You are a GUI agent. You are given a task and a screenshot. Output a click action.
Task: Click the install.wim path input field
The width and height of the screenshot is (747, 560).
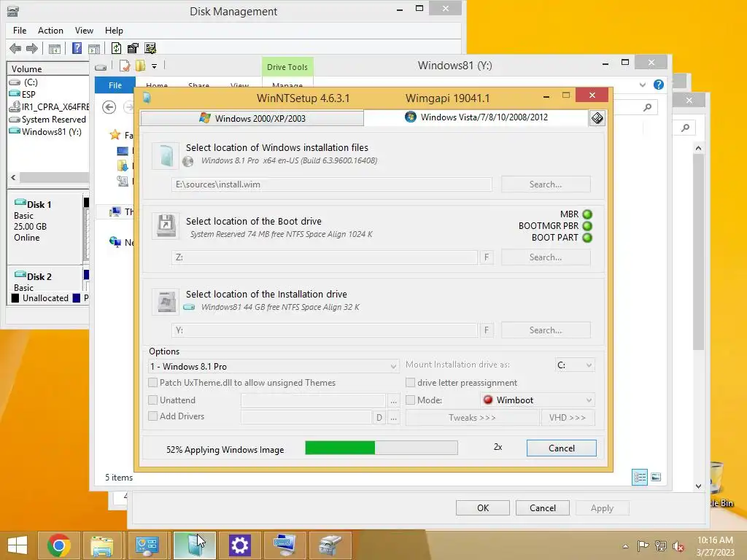[332, 184]
